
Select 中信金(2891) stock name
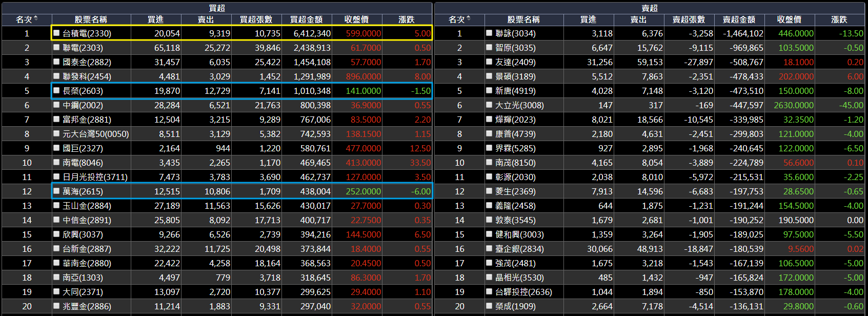87,220
